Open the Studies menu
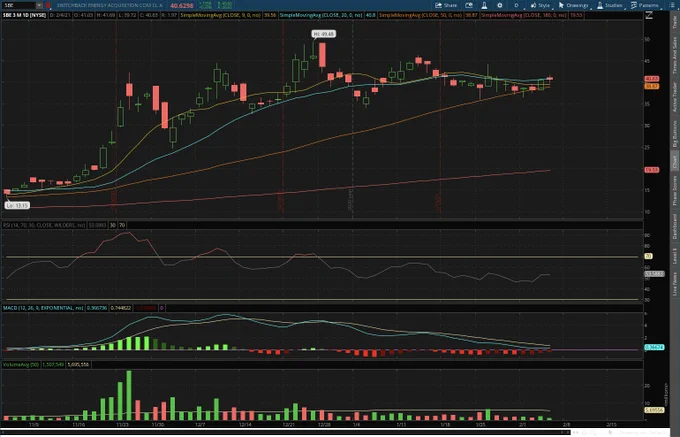This screenshot has height=437, width=680. pyautogui.click(x=609, y=5)
